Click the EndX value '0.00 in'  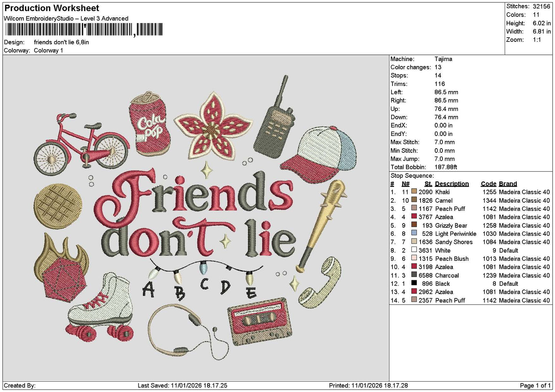pyautogui.click(x=444, y=126)
